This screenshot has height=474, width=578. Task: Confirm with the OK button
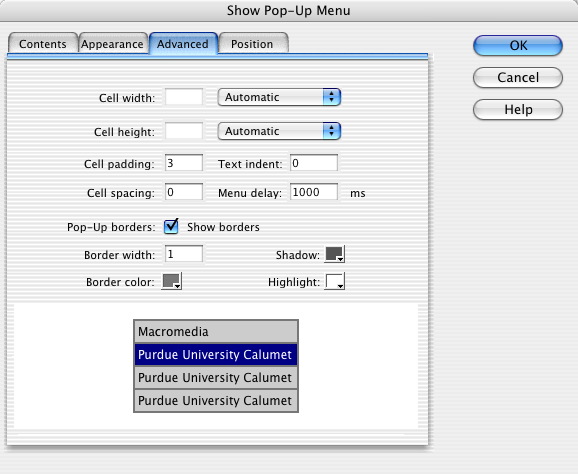[518, 45]
